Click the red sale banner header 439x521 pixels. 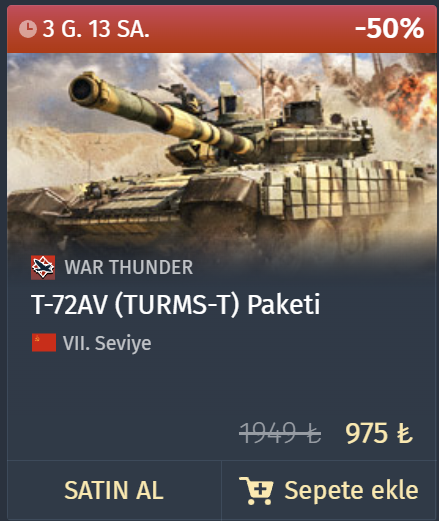tap(222, 29)
